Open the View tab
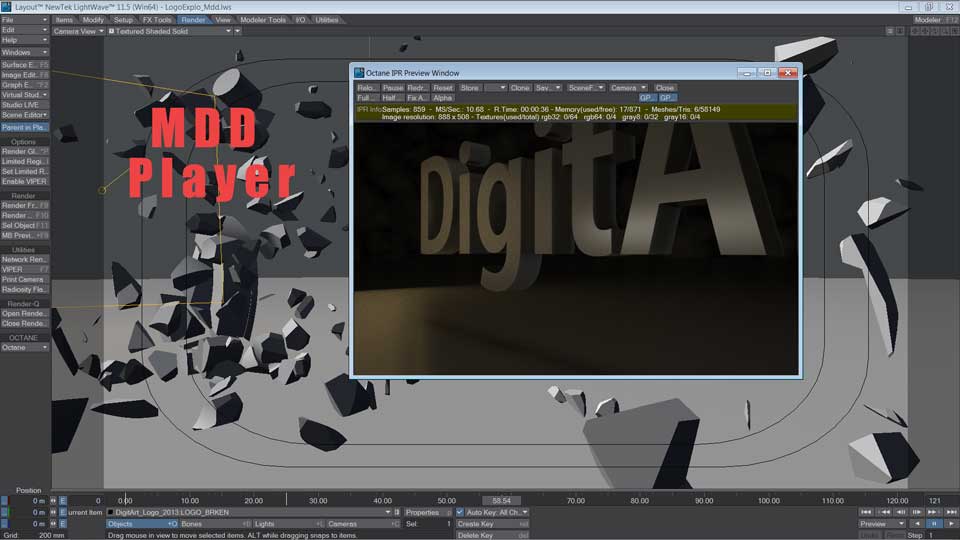960x540 pixels. [x=223, y=20]
